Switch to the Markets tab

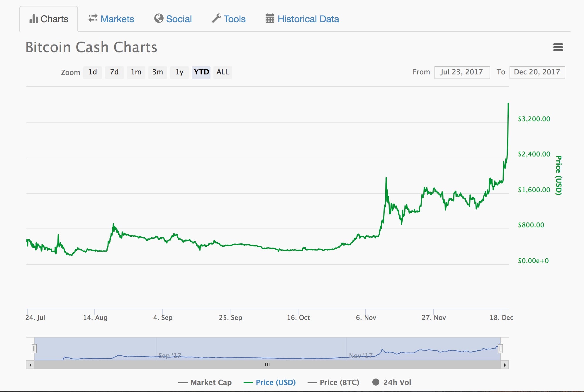117,18
